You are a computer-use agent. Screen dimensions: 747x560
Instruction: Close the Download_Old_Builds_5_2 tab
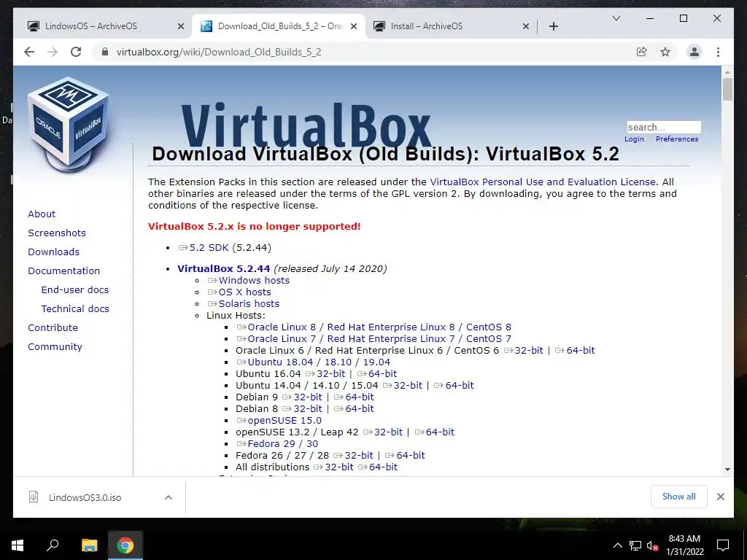tap(354, 26)
